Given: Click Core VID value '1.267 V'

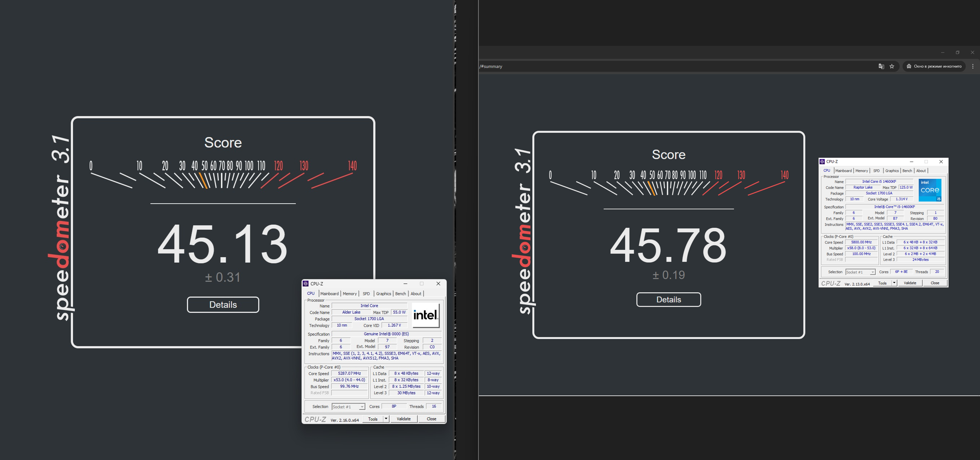Looking at the screenshot, I should (394, 325).
